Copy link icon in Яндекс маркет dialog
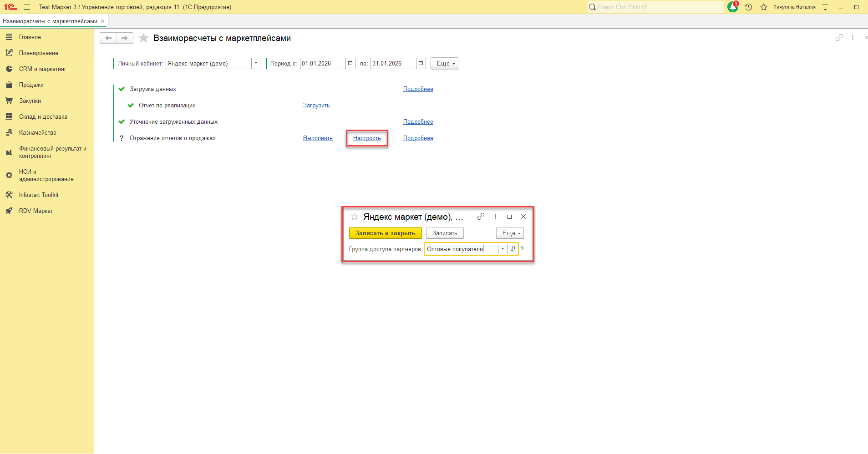This screenshot has width=868, height=454. [x=481, y=217]
